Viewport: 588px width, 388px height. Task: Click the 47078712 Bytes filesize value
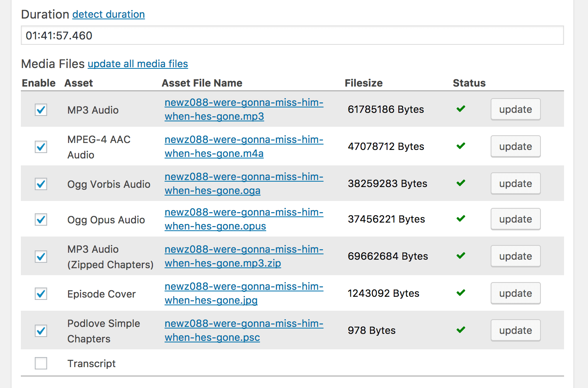point(386,146)
